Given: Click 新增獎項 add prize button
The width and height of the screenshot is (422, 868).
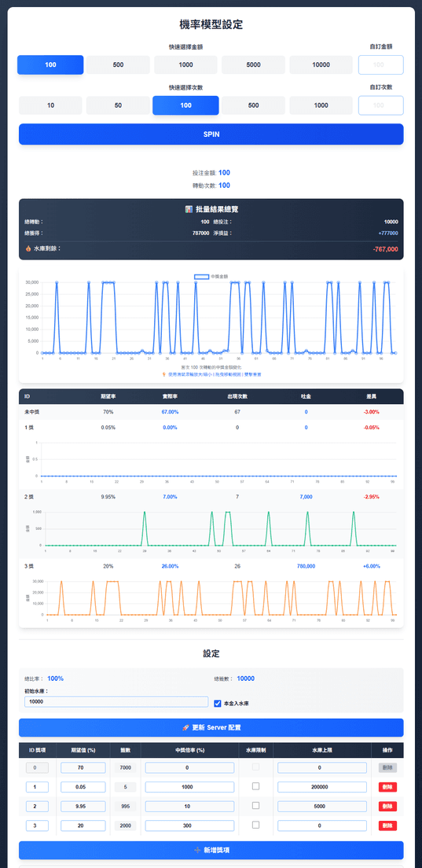Looking at the screenshot, I should pyautogui.click(x=211, y=850).
